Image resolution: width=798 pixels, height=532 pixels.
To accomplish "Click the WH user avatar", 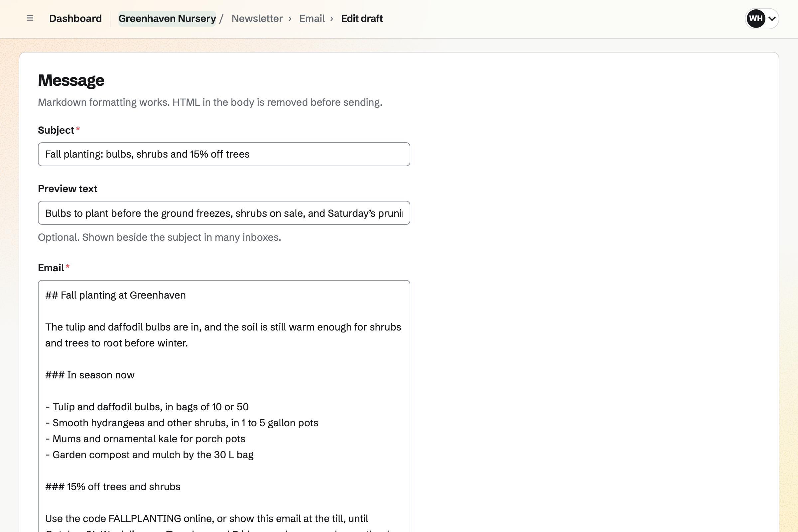I will (755, 18).
